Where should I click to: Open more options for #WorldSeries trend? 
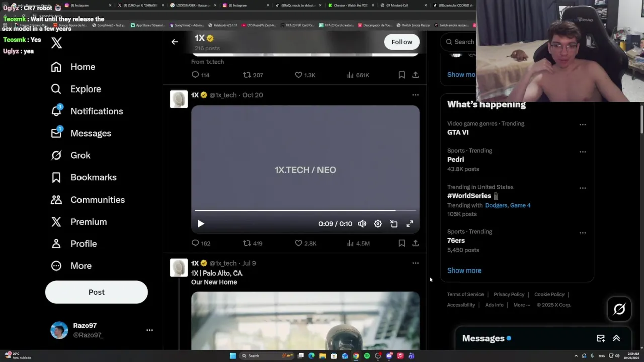pos(582,188)
